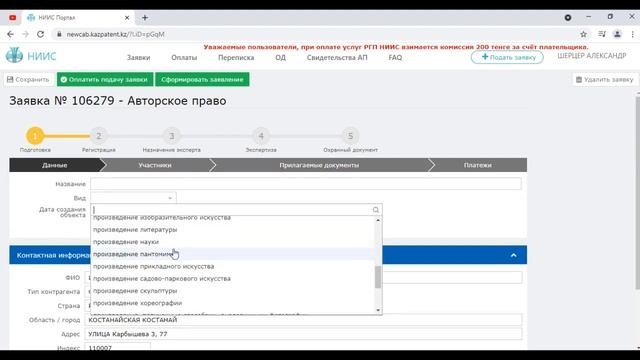
Task: Select step 5 Охранный документ circle
Action: pyautogui.click(x=350, y=136)
